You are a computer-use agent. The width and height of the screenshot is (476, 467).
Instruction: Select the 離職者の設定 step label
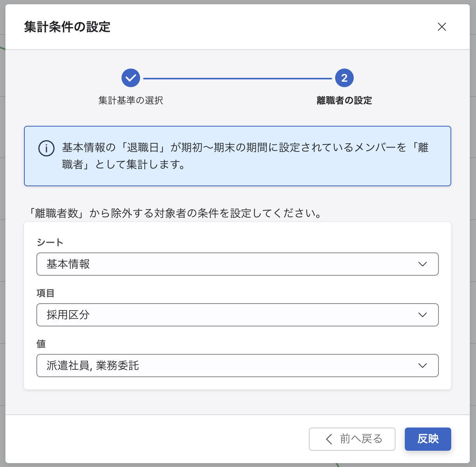tap(344, 101)
